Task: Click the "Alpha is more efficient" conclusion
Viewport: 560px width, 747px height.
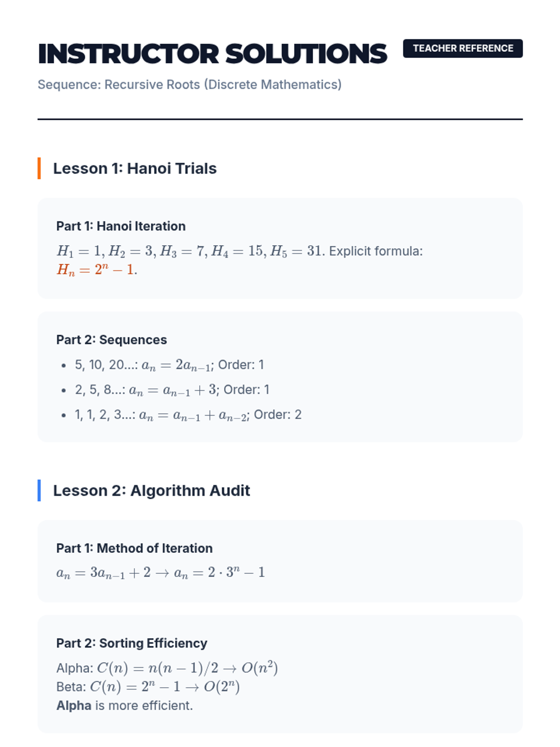Action: 125,705
